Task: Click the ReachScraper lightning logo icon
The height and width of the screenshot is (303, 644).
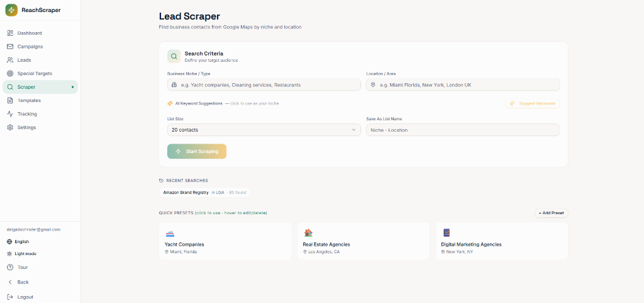Action: click(x=11, y=10)
